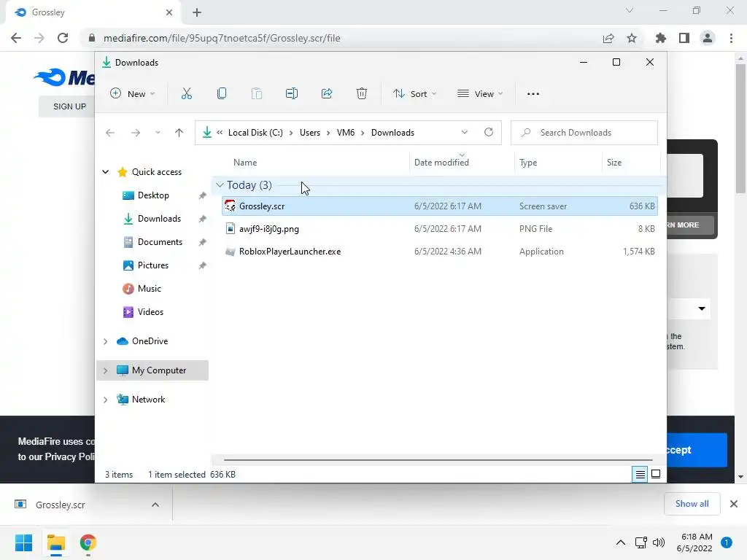Screen dimensions: 747x560
Task: Select the awjf9-i8j0g.png file
Action: (439, 229)
